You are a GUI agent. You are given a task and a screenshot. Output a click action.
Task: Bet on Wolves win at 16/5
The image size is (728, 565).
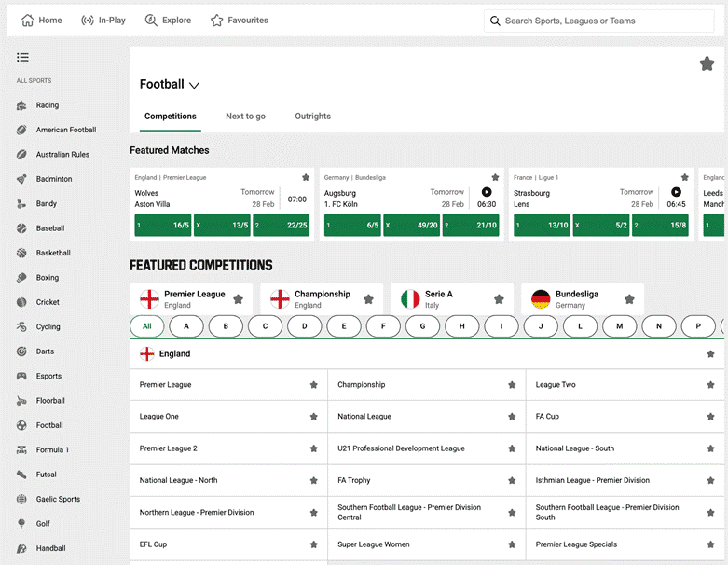tap(164, 226)
